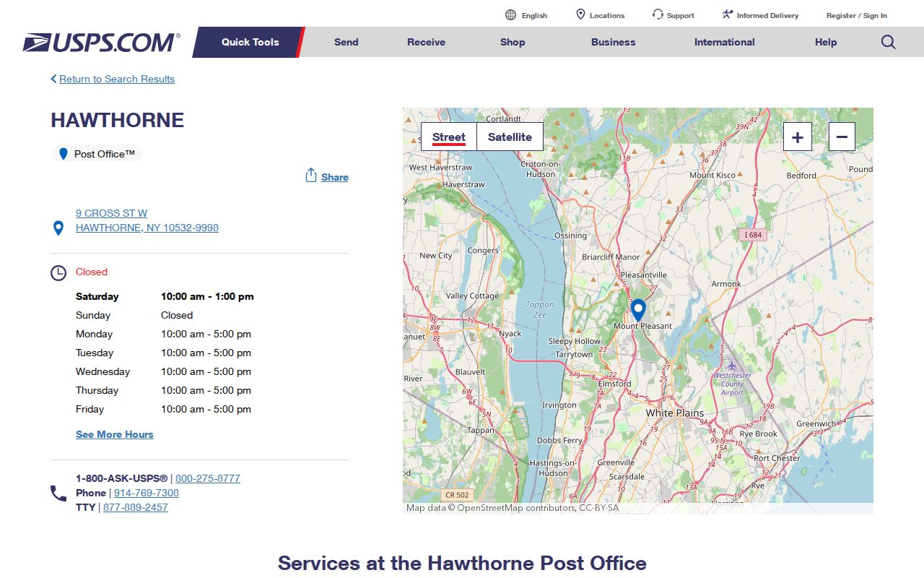Open the Business menu

(x=614, y=42)
